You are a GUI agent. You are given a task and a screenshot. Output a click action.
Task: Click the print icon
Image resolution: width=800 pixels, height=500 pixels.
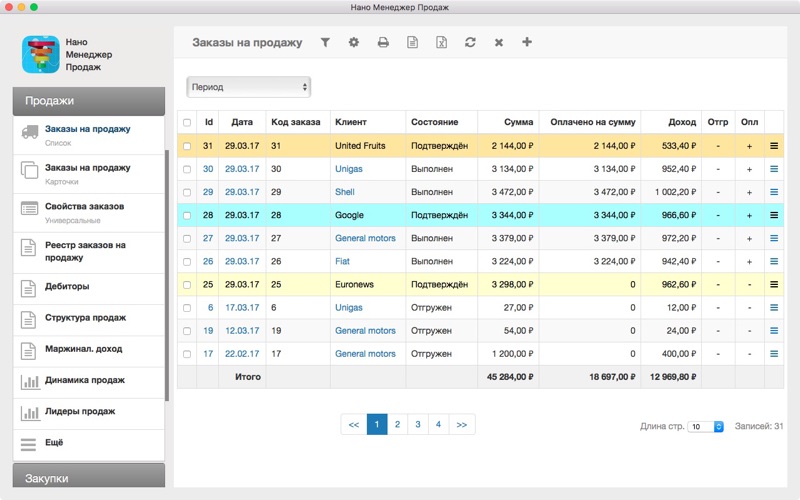383,42
